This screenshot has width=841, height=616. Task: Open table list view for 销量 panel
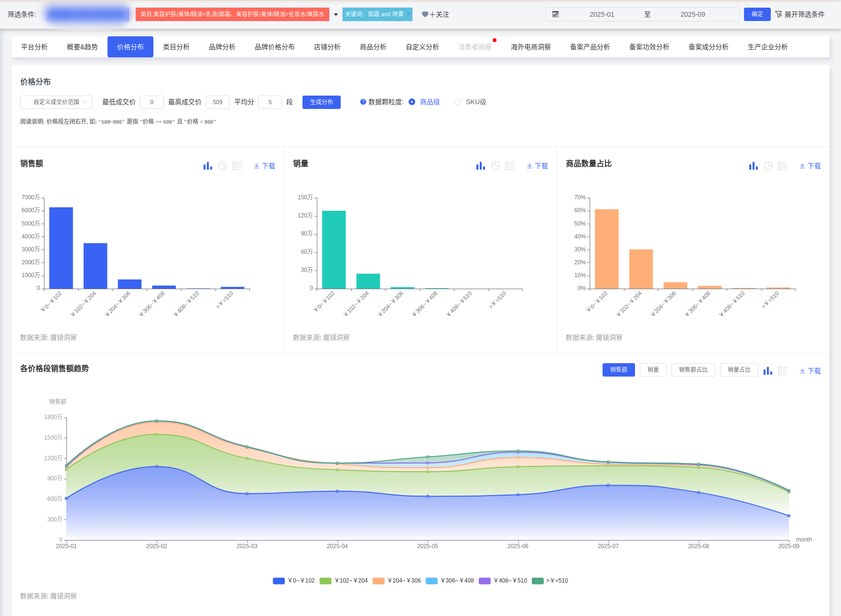click(510, 166)
